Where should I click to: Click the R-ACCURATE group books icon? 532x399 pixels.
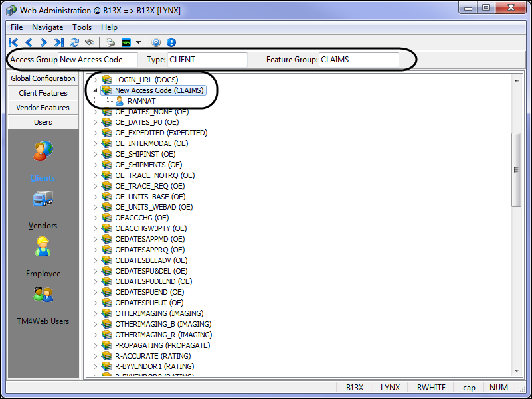[107, 356]
